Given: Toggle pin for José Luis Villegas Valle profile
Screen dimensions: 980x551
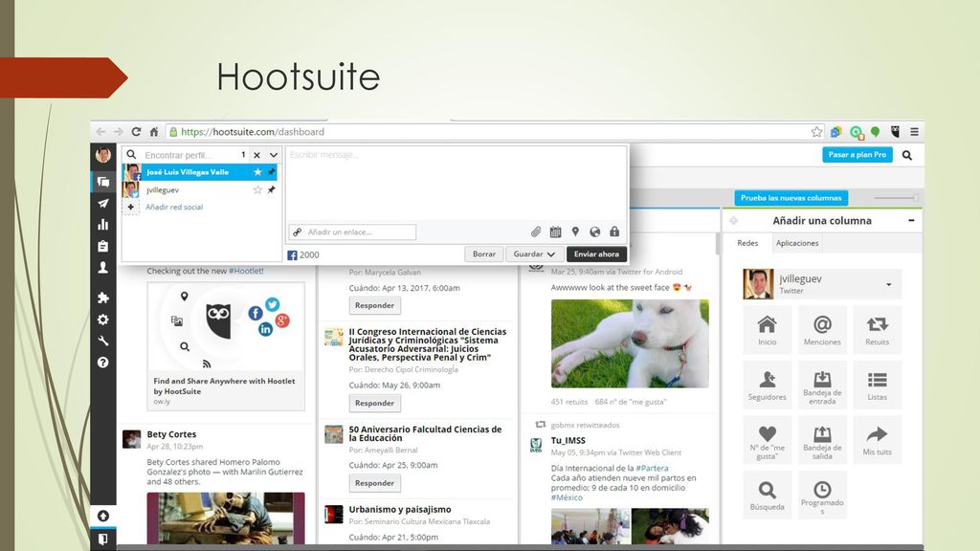Looking at the screenshot, I should 271,172.
